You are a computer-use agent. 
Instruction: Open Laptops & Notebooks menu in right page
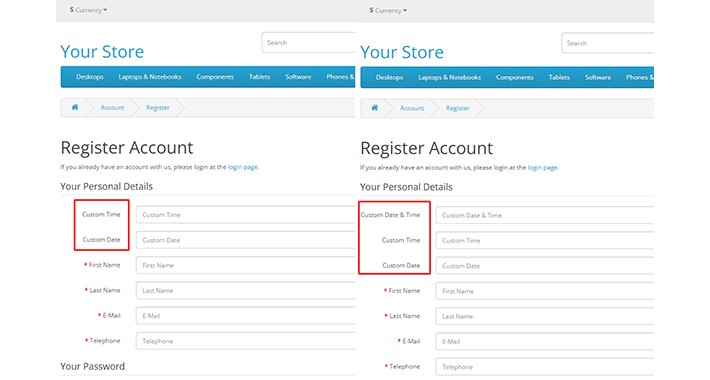pos(450,77)
